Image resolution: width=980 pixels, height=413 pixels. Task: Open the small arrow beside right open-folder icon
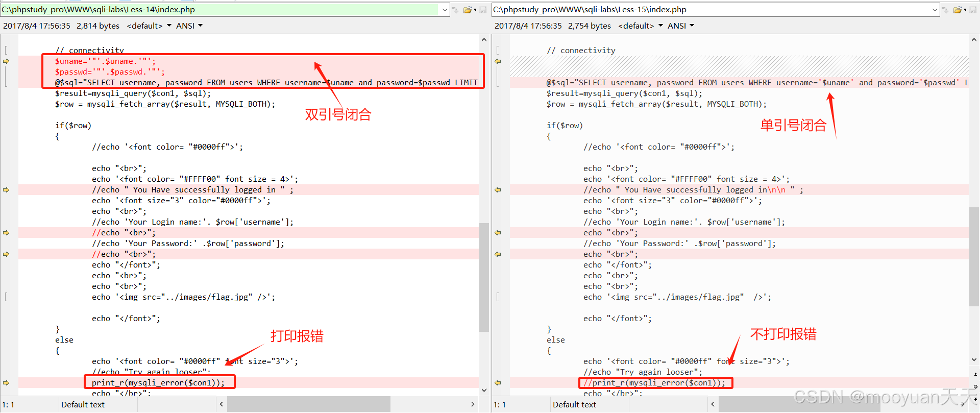click(x=965, y=10)
